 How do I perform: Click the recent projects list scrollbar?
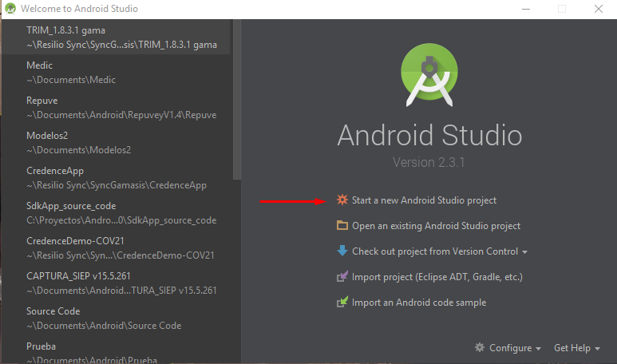click(x=236, y=100)
